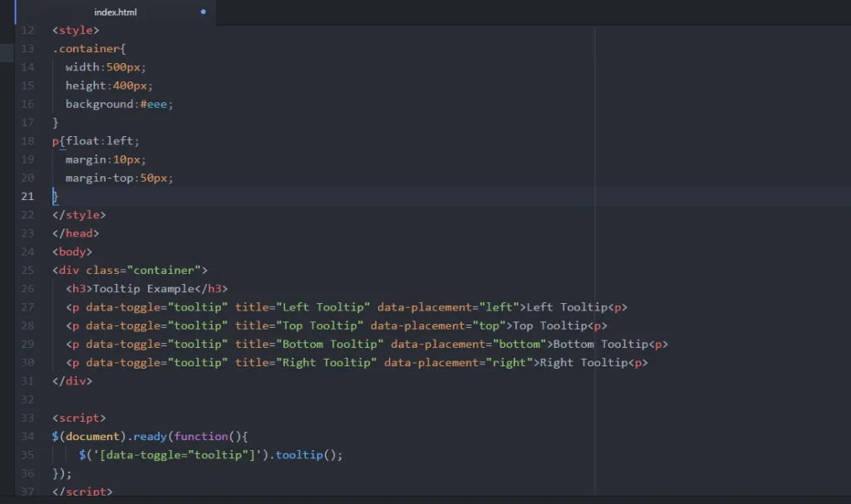Click title="Bottom Tooltip" attribute
Screen dimensions: 851x504
pyautogui.click(x=309, y=344)
